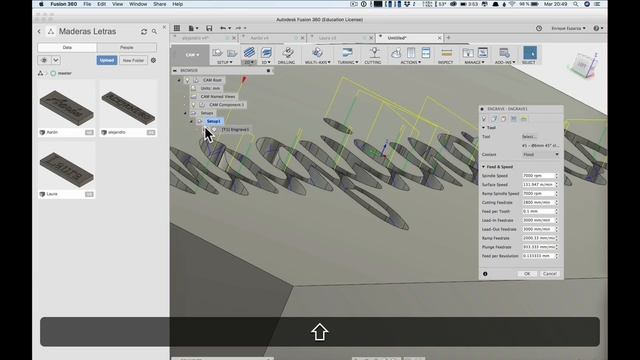Open the 3D dropdown label
Screen dimensions: 640x360
tap(266, 62)
